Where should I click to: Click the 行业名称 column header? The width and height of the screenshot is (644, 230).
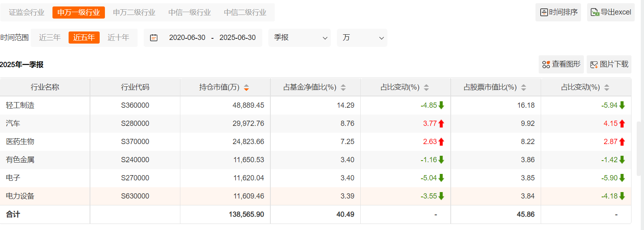pos(45,87)
